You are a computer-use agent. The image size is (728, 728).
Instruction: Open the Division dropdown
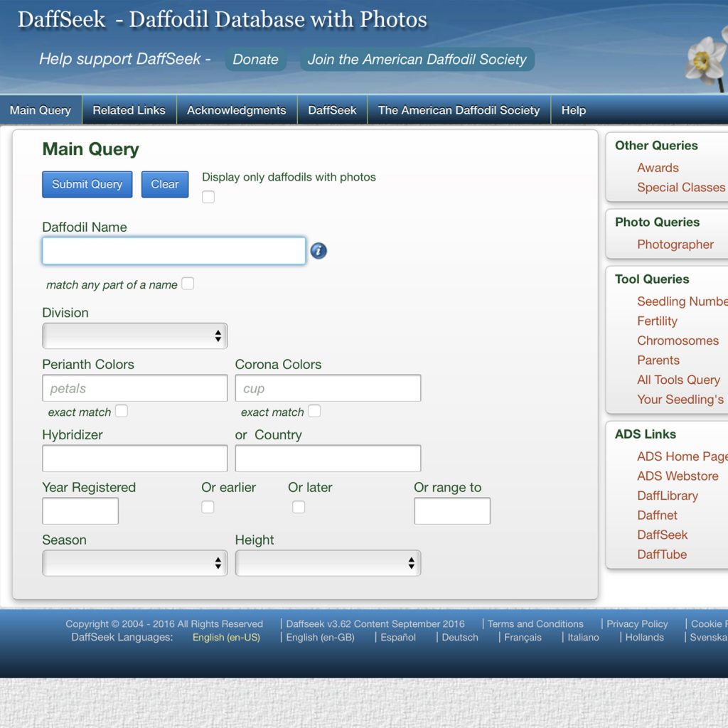134,336
